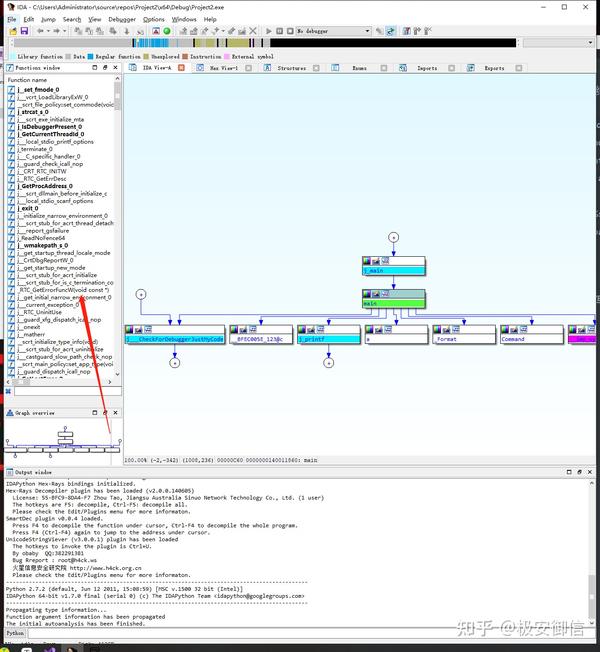The height and width of the screenshot is (652, 600).
Task: Open the debugger selection dropdown
Action: [x=367, y=31]
